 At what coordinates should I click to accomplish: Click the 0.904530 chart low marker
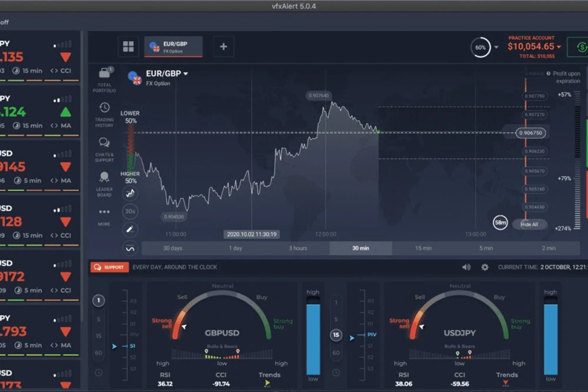[x=174, y=217]
